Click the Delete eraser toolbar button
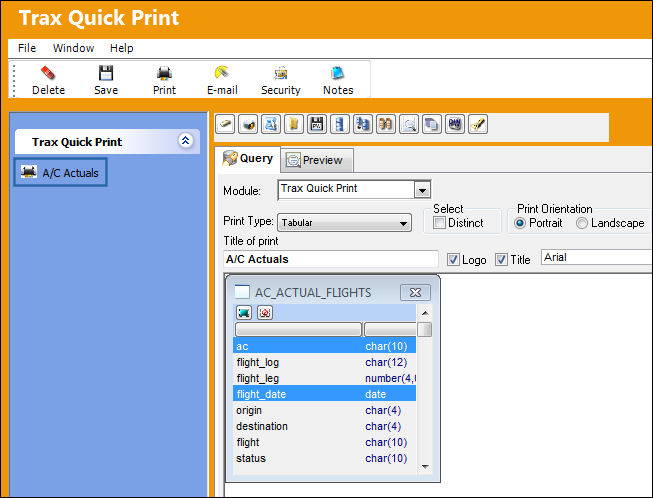 pos(48,80)
